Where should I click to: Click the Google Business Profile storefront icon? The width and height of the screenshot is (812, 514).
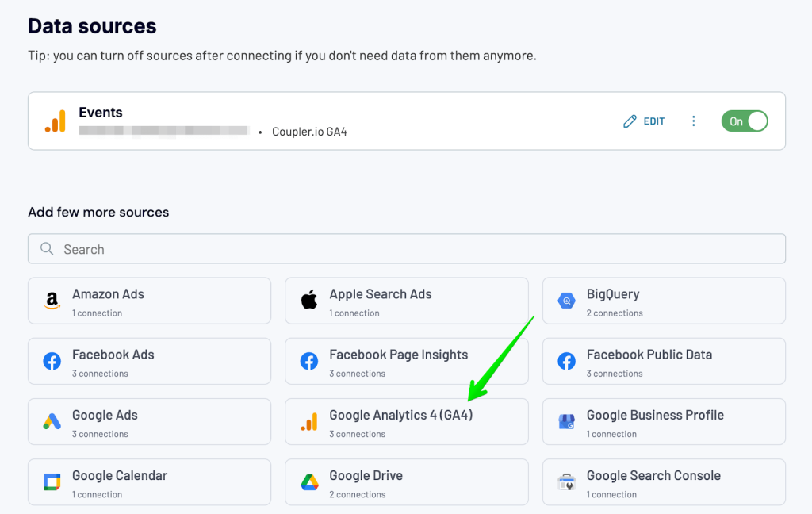(566, 422)
